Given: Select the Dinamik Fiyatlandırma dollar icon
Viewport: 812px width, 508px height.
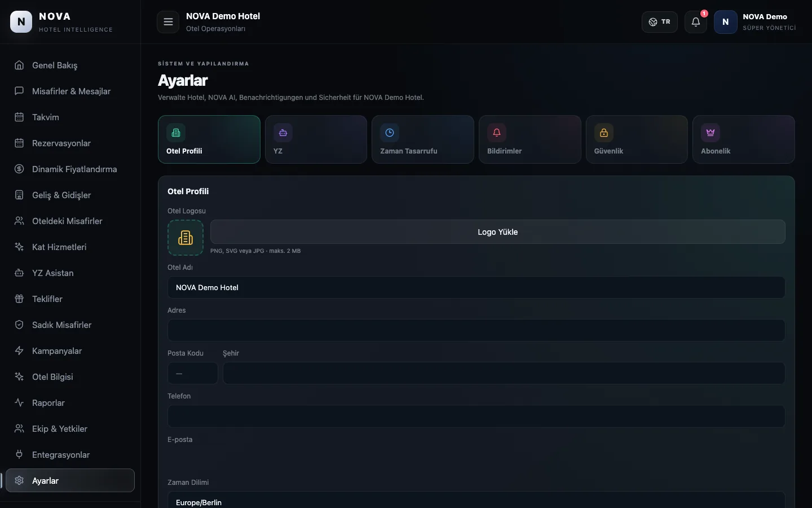Looking at the screenshot, I should [x=19, y=169].
